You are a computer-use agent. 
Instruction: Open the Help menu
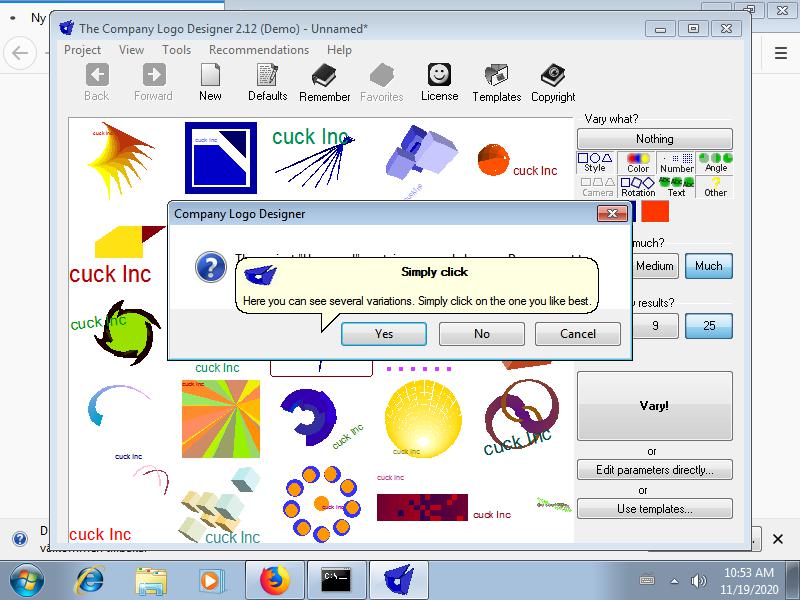(x=339, y=50)
